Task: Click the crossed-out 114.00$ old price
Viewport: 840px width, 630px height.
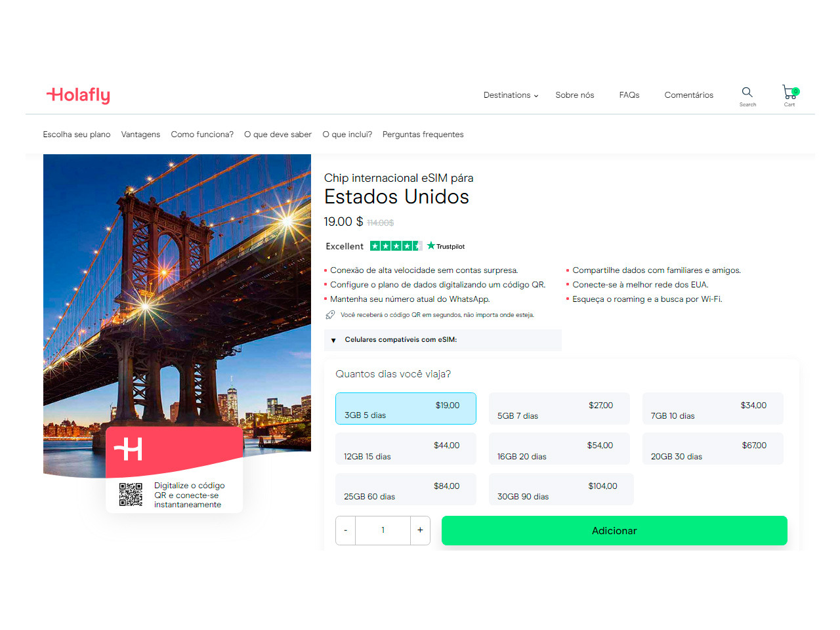Action: [381, 223]
